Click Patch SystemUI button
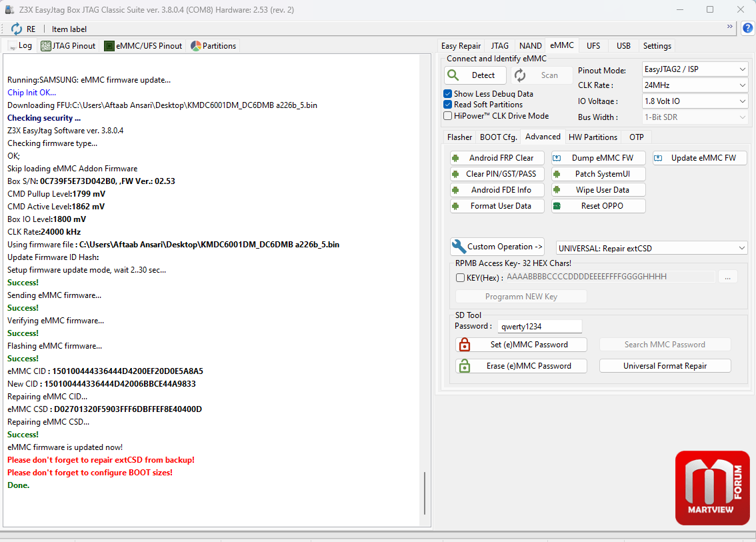Viewport: 756px width, 542px height. click(x=599, y=173)
